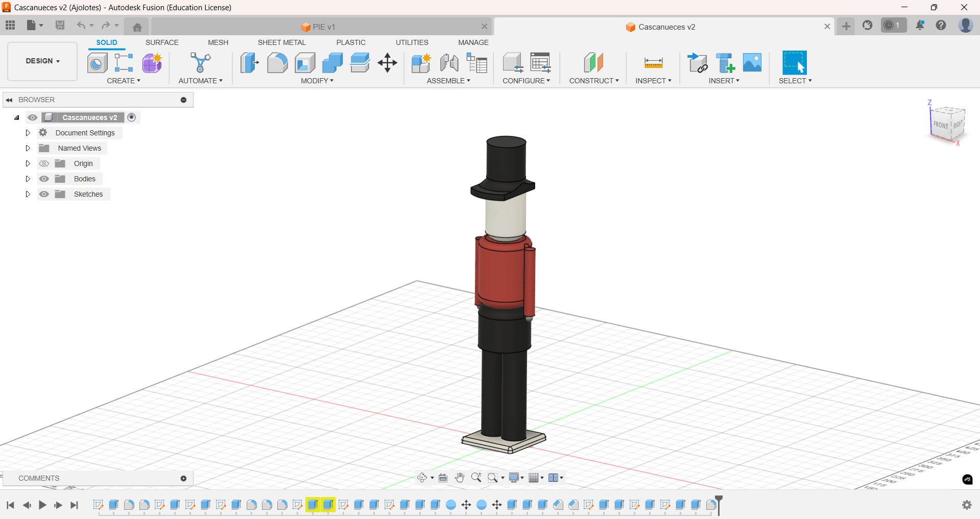Select the Move/Copy tool
The image size is (980, 519).
point(388,63)
